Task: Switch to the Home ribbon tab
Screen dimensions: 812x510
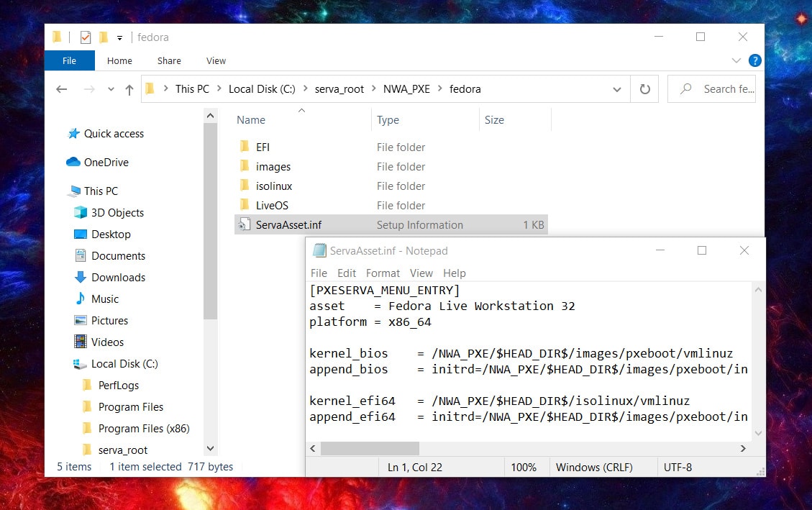Action: (x=119, y=60)
